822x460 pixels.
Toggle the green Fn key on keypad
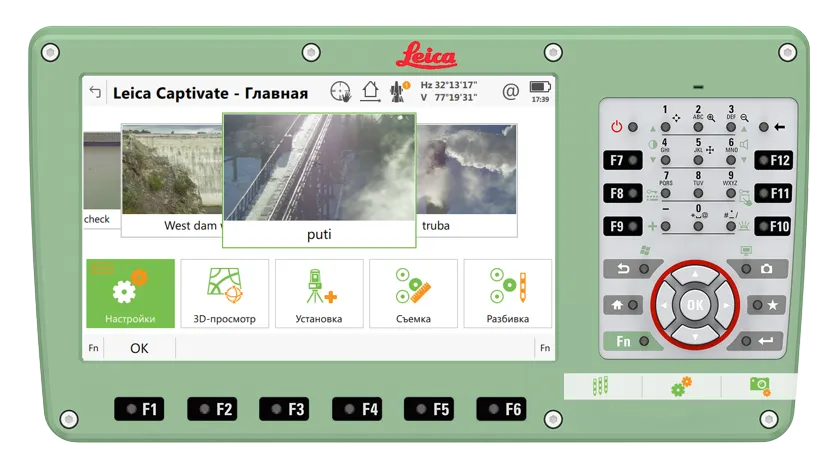click(623, 341)
